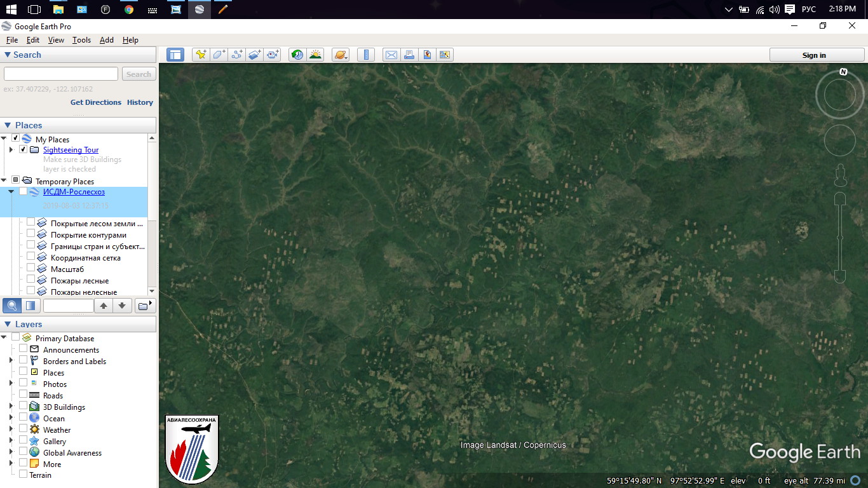
Task: Enable the 3D Buildings layer checkbox
Action: (24, 405)
